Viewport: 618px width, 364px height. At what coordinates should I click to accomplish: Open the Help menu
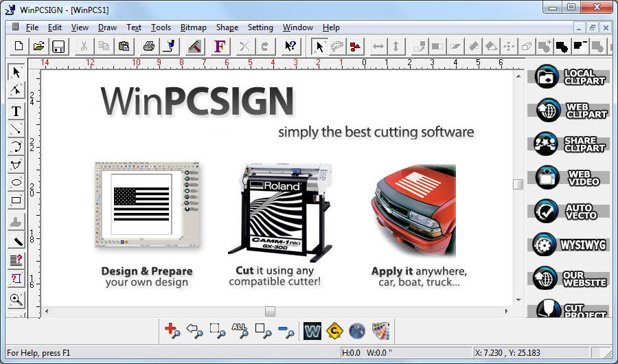[x=331, y=27]
